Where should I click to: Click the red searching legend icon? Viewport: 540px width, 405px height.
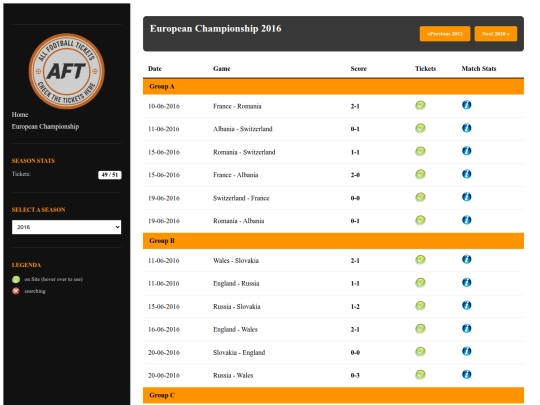[16, 291]
